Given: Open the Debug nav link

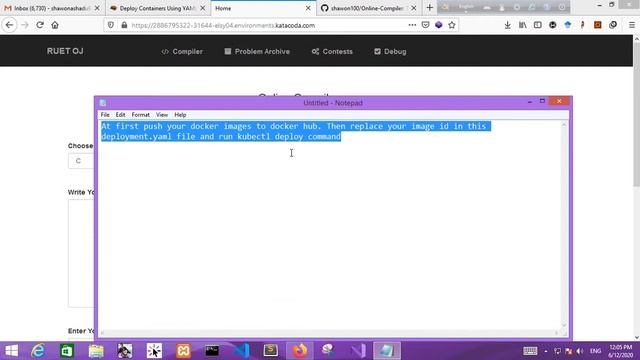Looking at the screenshot, I should pyautogui.click(x=390, y=51).
